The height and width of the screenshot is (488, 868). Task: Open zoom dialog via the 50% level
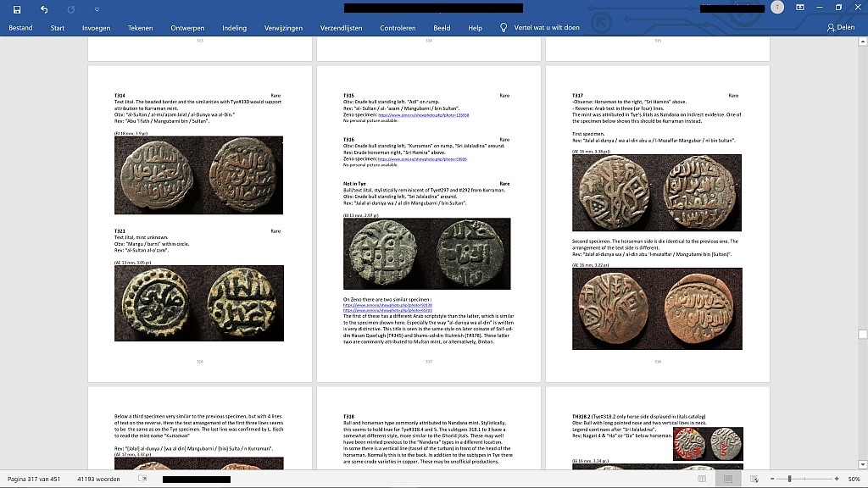pyautogui.click(x=854, y=480)
